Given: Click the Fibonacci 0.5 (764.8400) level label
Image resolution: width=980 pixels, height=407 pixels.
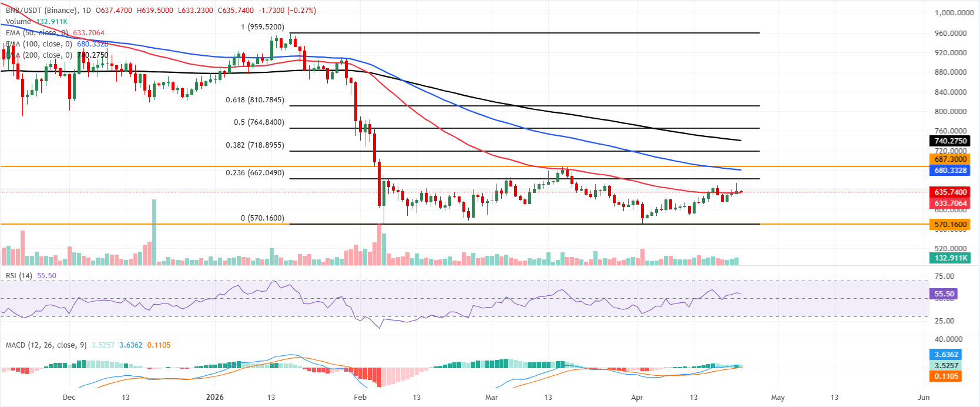Looking at the screenshot, I should 259,122.
